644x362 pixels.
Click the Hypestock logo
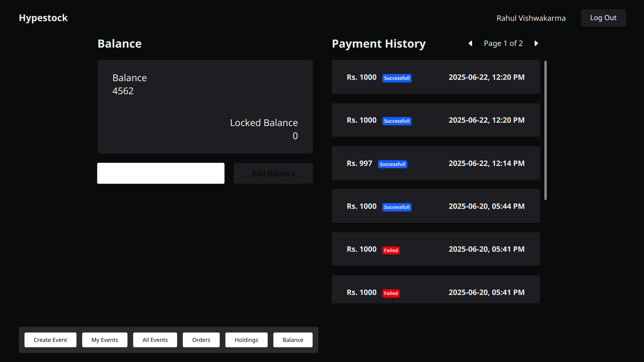[43, 18]
